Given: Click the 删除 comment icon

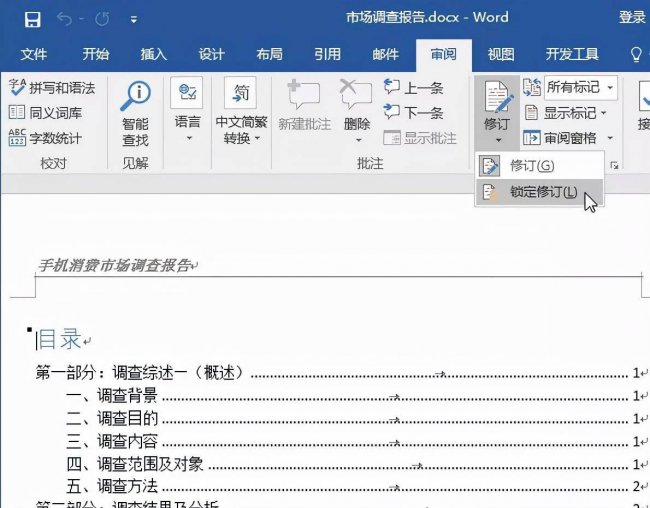Looking at the screenshot, I should [356, 94].
